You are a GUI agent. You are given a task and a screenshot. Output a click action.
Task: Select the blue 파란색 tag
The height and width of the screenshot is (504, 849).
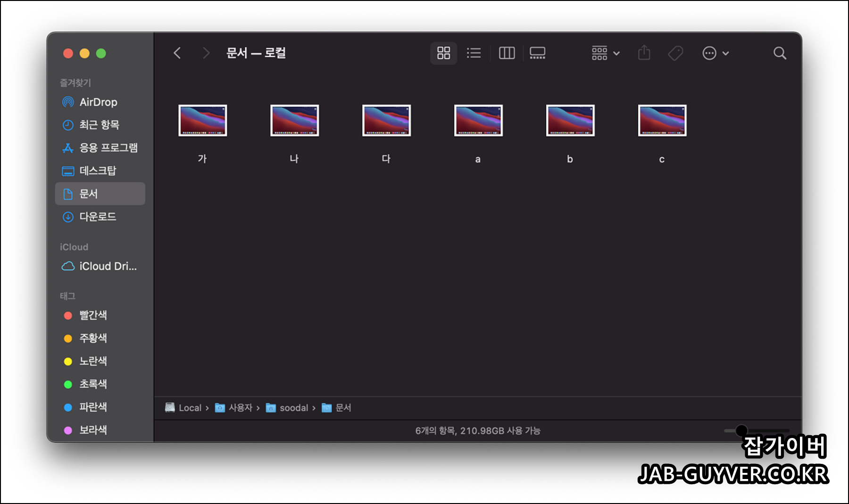100,407
